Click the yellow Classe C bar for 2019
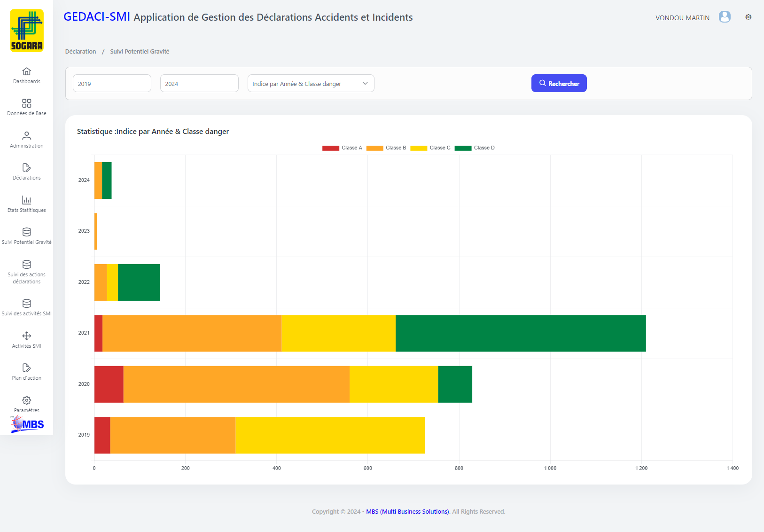Screen dimensions: 764x532 [330, 435]
